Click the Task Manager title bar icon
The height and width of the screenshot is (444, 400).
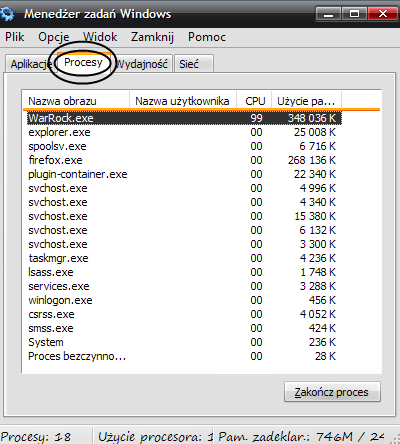pos(7,14)
